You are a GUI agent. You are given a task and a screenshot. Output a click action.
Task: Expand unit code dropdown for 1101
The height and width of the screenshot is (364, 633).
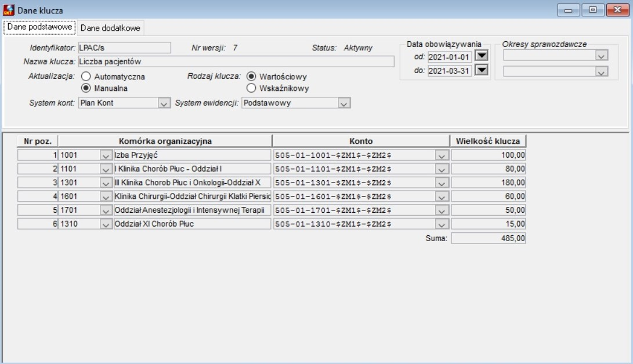point(106,169)
